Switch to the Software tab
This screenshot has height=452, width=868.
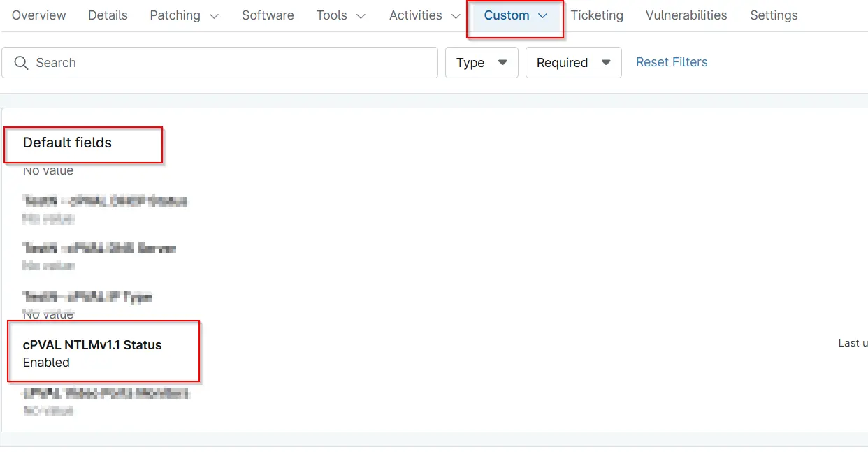268,15
